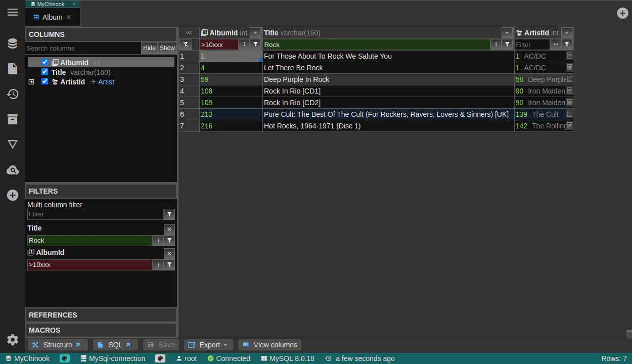Collapse the left panel using the double-arrow icon
The image size is (632, 364).
pyautogui.click(x=189, y=33)
